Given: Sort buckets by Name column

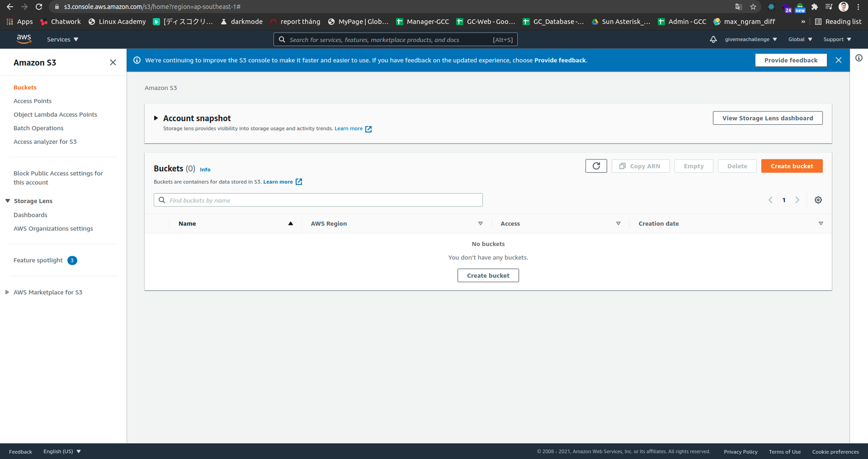Looking at the screenshot, I should 235,224.
